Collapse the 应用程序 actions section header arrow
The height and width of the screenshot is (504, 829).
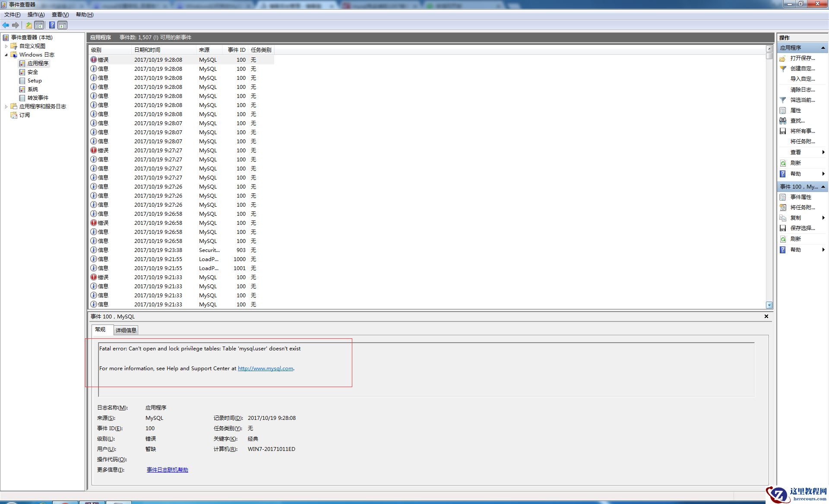[x=823, y=47]
